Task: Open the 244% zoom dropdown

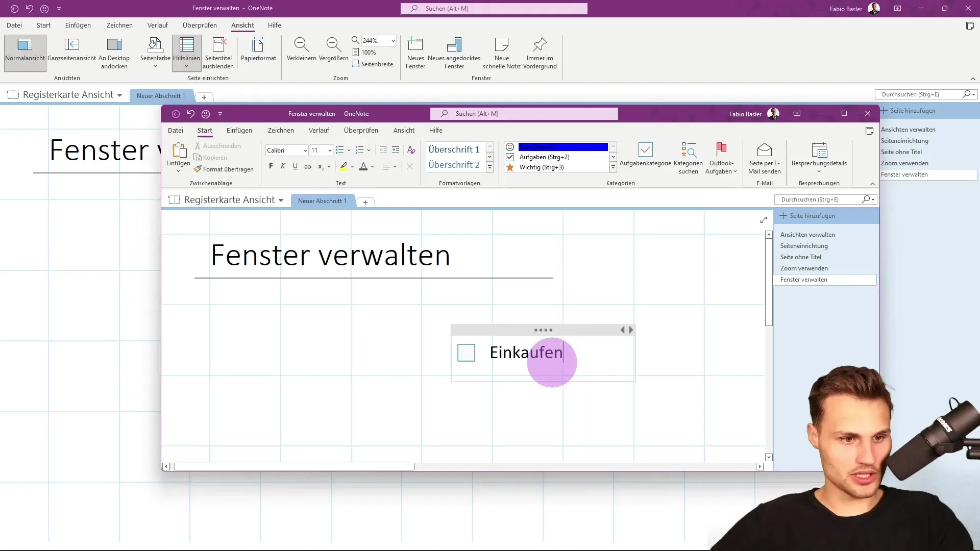Action: pyautogui.click(x=393, y=41)
